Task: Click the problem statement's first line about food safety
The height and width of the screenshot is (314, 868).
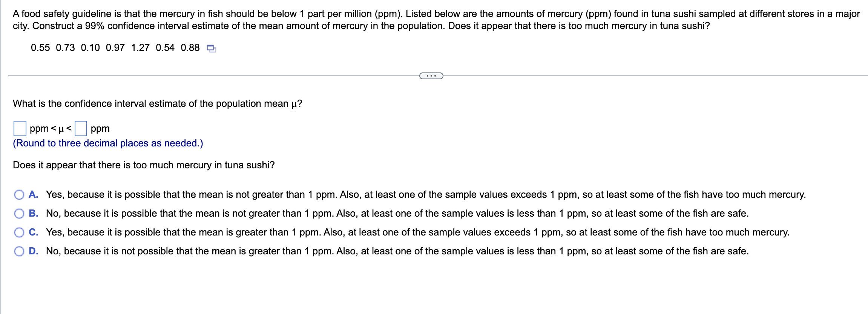Action: [x=436, y=14]
